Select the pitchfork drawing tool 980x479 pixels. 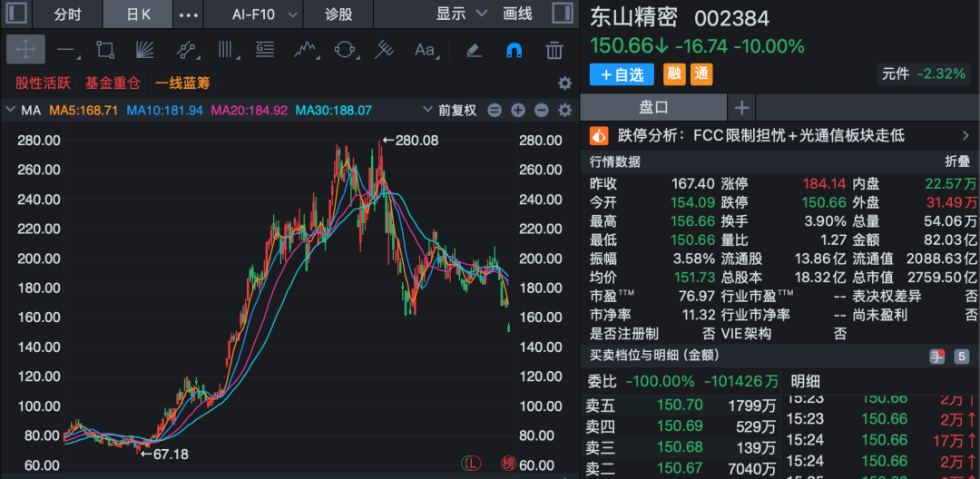click(x=384, y=49)
